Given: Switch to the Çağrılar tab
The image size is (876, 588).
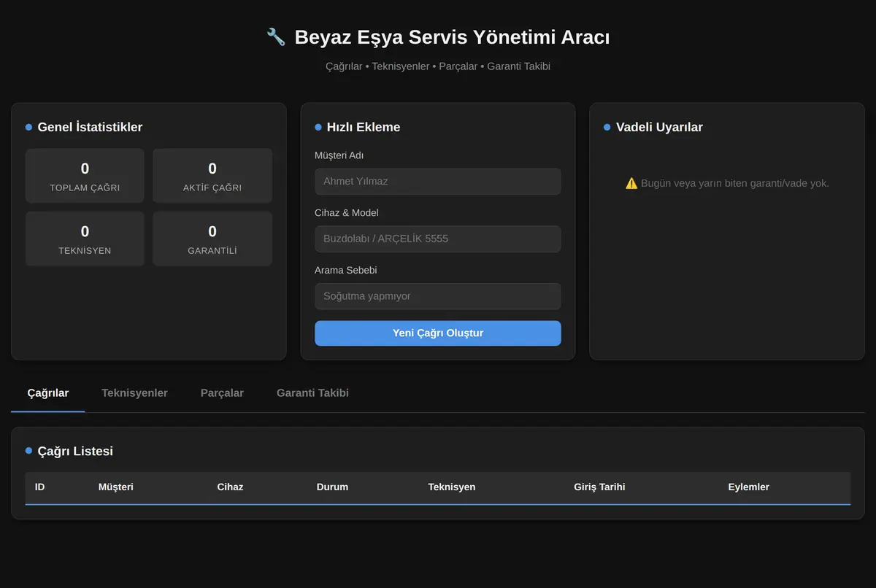Looking at the screenshot, I should pyautogui.click(x=48, y=393).
